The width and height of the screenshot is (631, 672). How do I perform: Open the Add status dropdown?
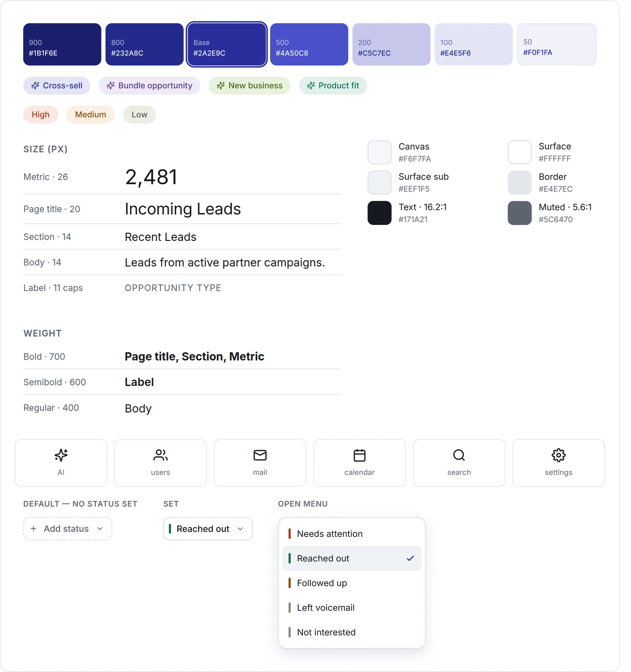click(x=68, y=529)
